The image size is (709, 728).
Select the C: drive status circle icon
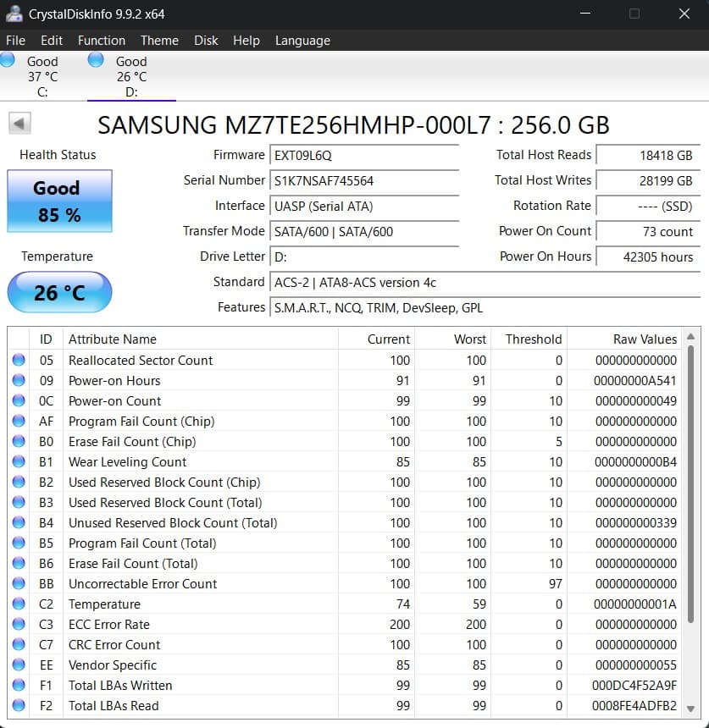(8, 59)
